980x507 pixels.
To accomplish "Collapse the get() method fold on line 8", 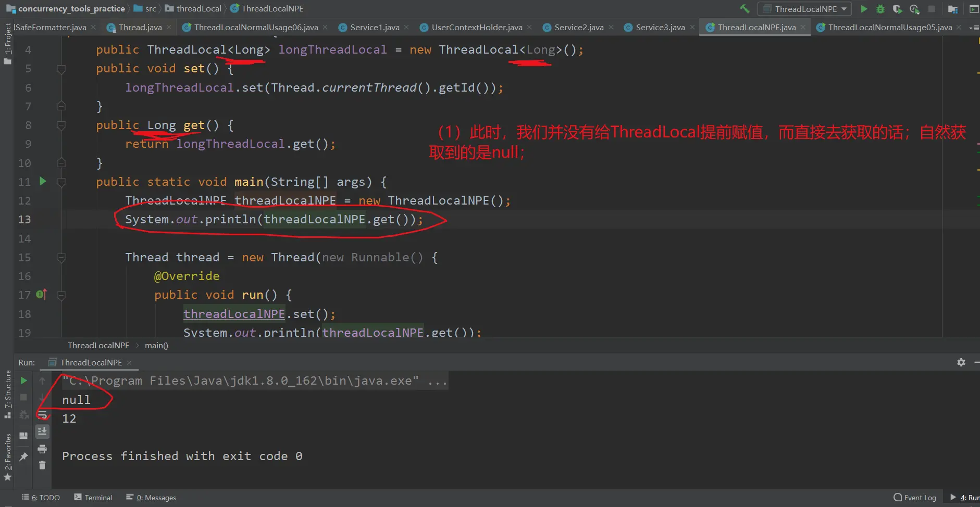I will [61, 125].
